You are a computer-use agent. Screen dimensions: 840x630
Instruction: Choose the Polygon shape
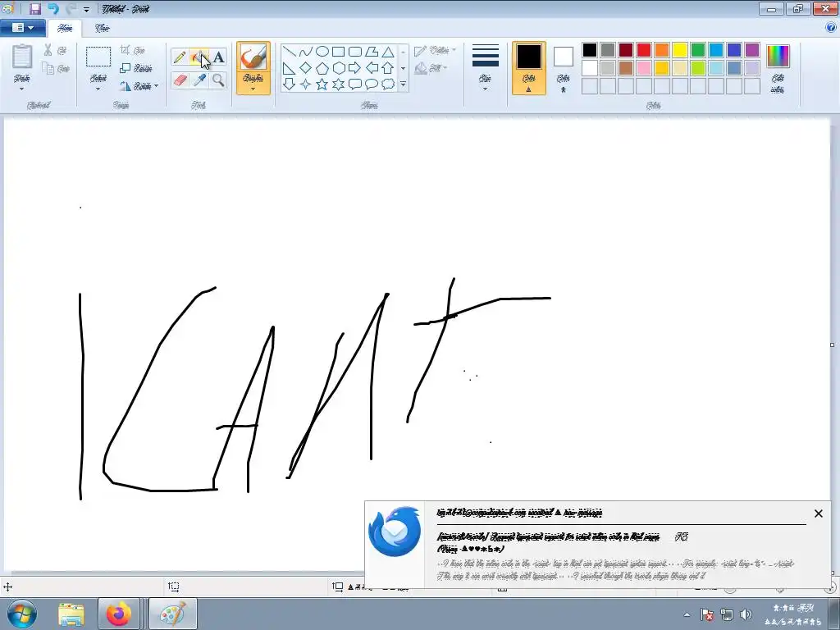click(372, 52)
